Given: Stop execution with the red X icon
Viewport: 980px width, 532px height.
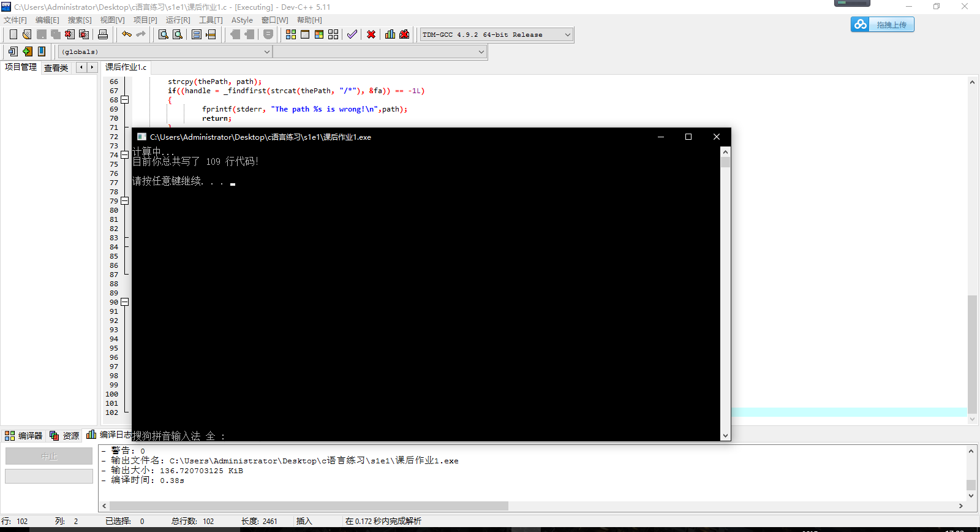Looking at the screenshot, I should (371, 34).
